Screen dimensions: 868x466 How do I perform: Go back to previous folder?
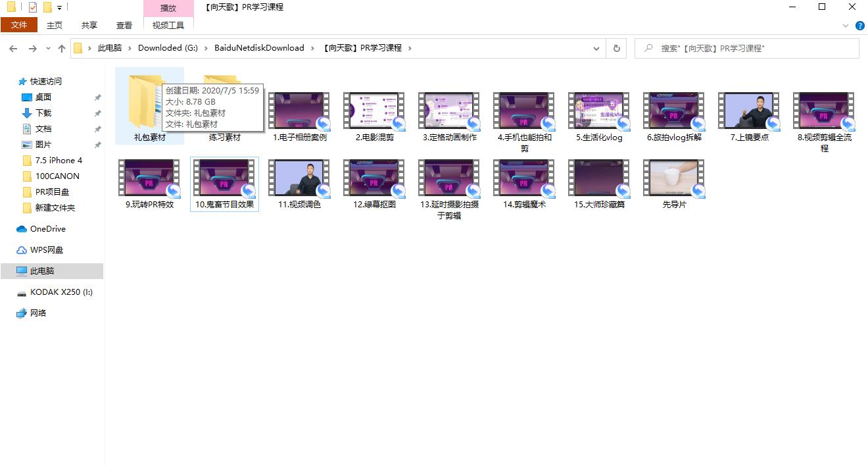[x=13, y=48]
